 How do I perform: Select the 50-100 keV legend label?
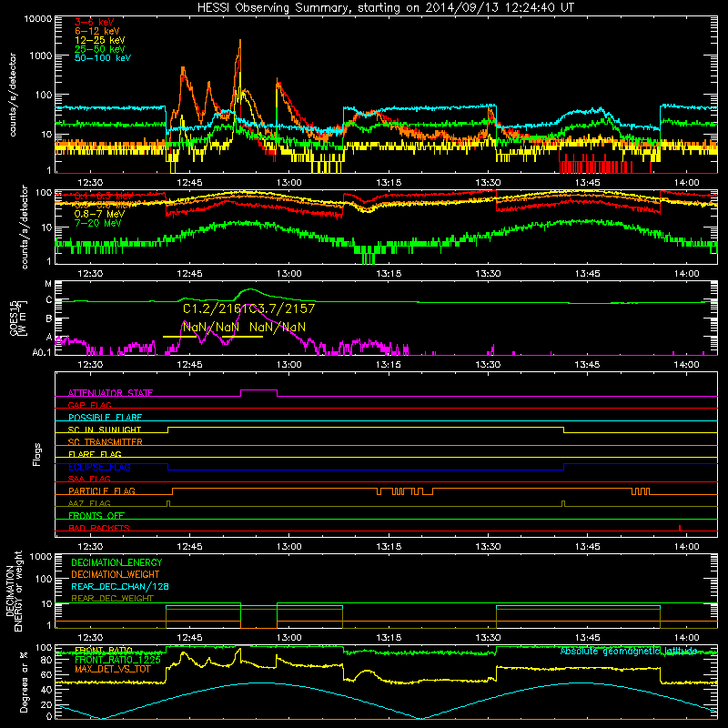tap(103, 58)
